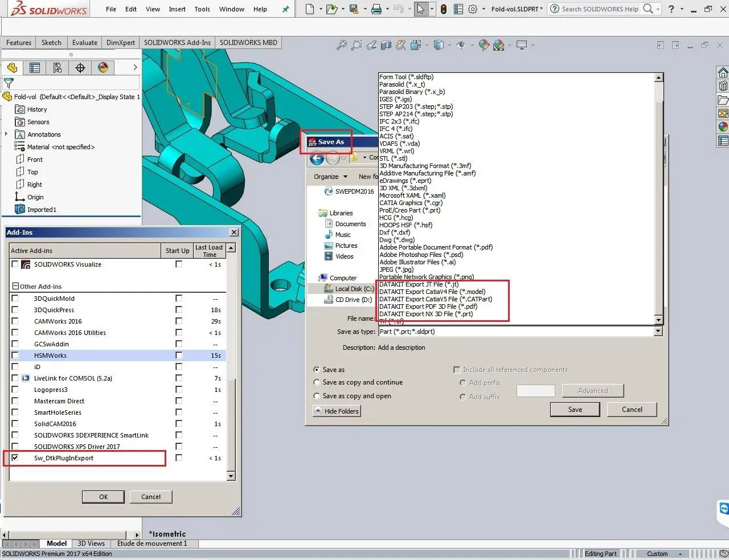Click the Apply Scene icon

point(499,45)
